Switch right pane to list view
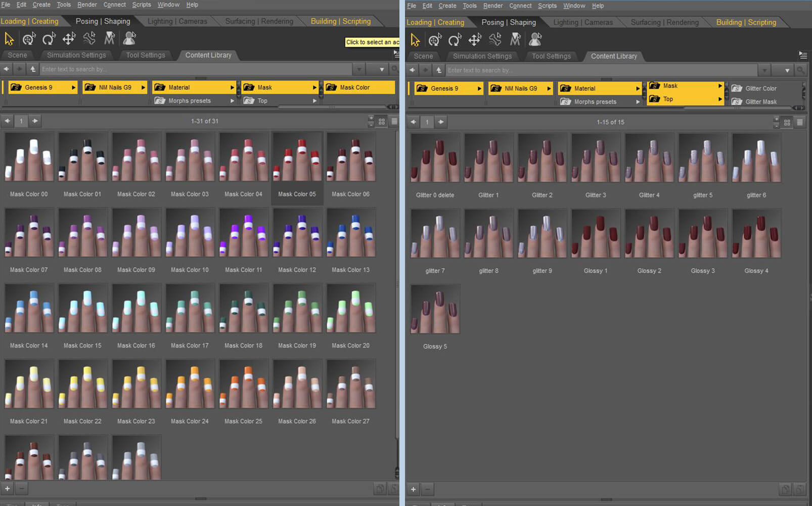The width and height of the screenshot is (812, 506). 800,122
